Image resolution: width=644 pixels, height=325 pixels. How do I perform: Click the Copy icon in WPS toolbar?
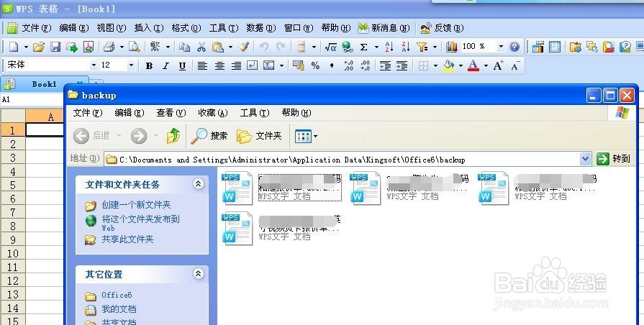[x=184, y=47]
